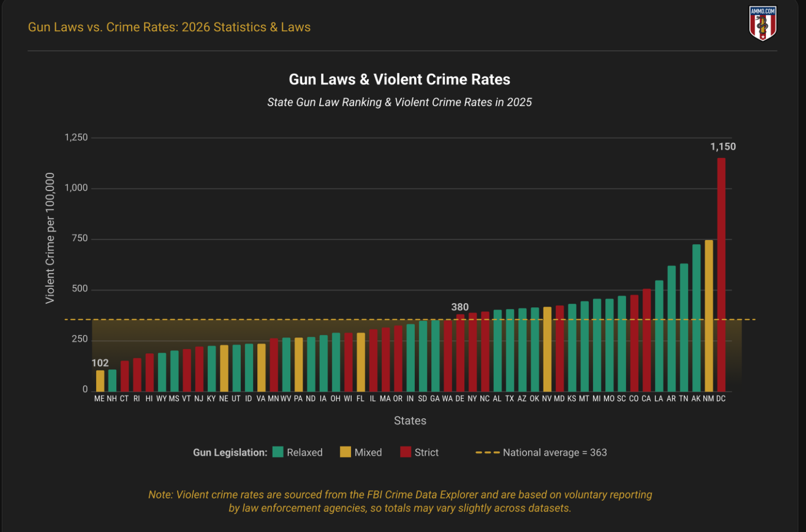Click the Gun Laws & Violent Crime Rates title
Image resolution: width=806 pixels, height=532 pixels.
[399, 80]
